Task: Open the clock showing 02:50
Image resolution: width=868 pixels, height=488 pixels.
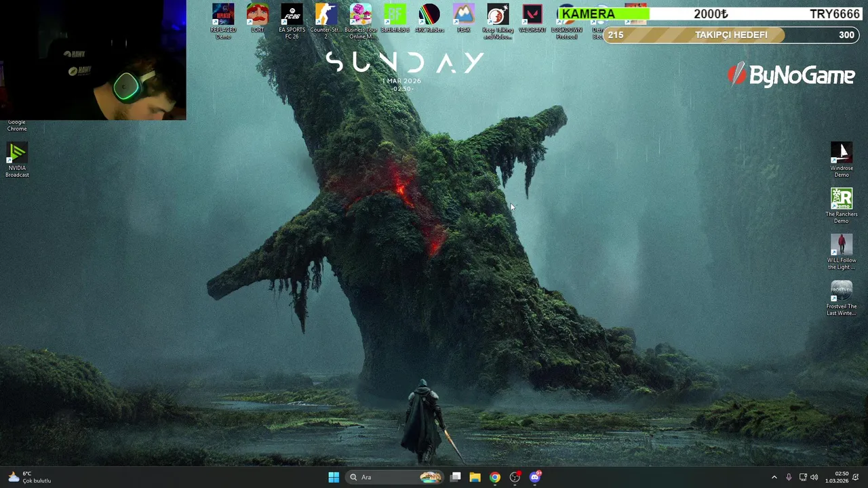Action: pos(837,477)
